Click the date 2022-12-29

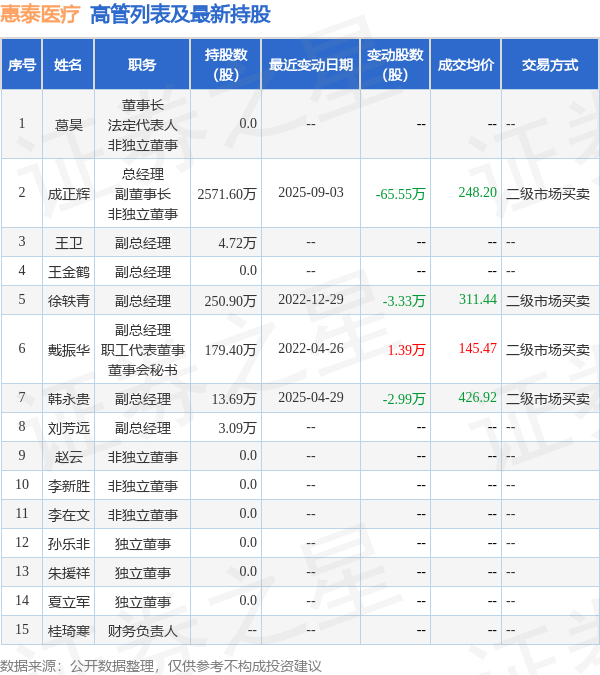311,299
